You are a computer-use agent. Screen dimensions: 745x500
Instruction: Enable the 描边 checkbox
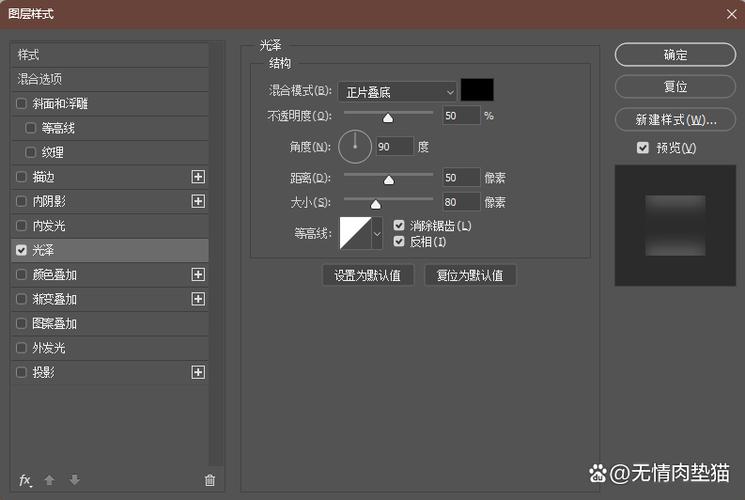tap(21, 177)
